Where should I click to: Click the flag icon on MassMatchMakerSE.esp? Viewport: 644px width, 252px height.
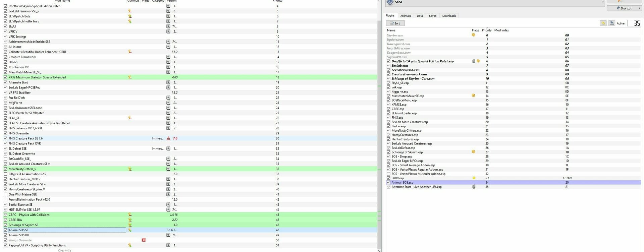pyautogui.click(x=473, y=96)
